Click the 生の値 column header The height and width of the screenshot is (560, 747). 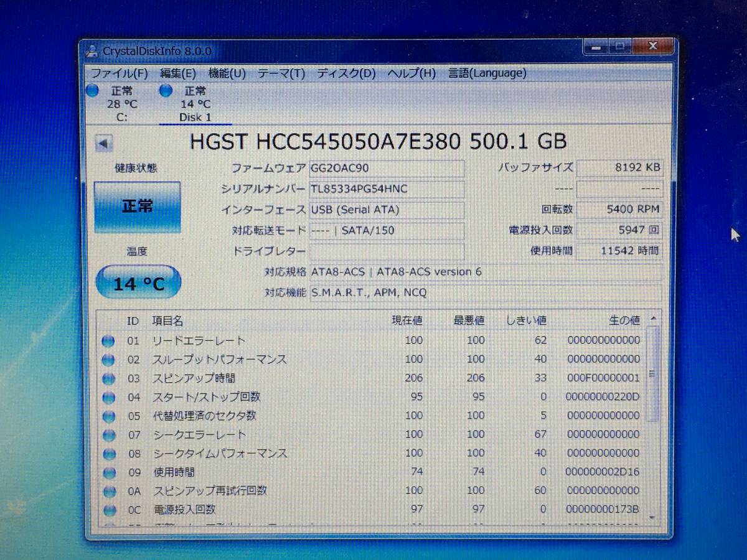(x=624, y=321)
